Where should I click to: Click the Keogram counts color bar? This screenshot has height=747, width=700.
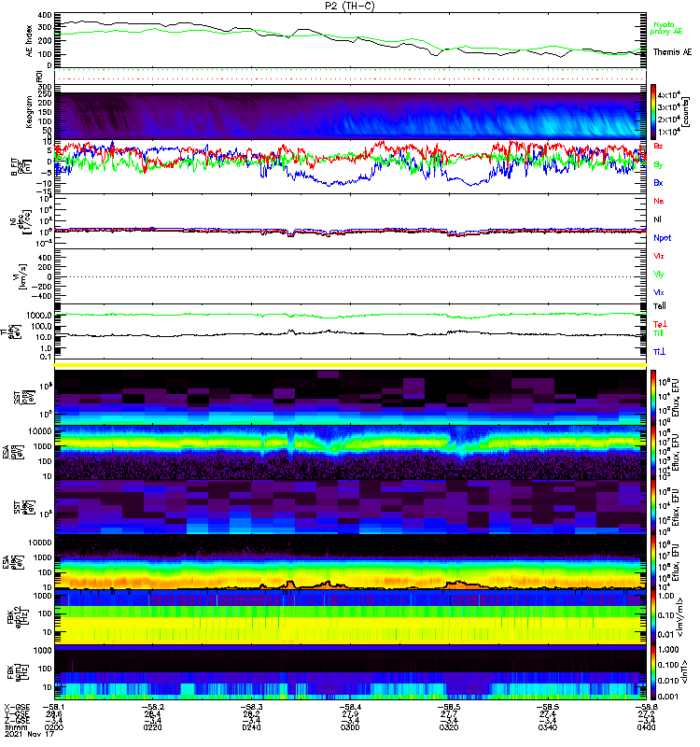pyautogui.click(x=654, y=112)
